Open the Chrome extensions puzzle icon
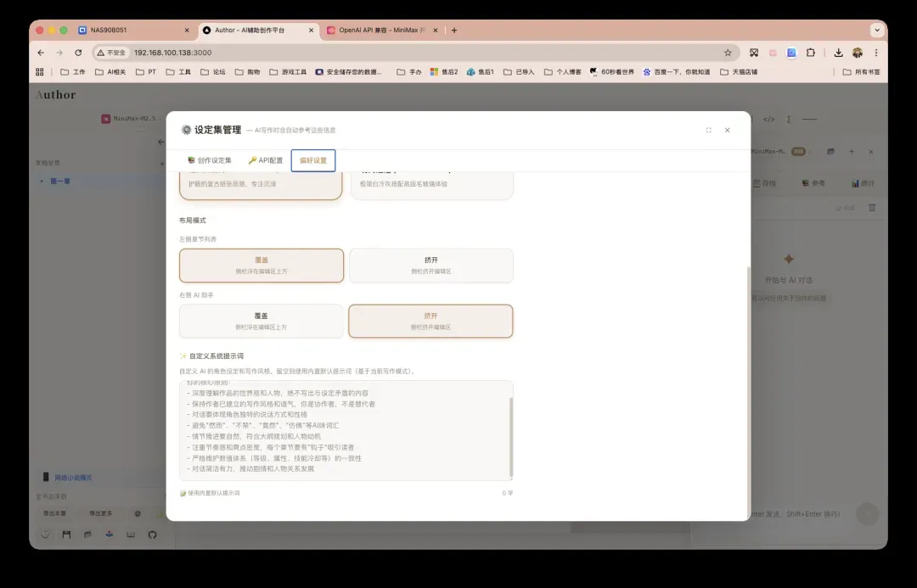 (810, 53)
